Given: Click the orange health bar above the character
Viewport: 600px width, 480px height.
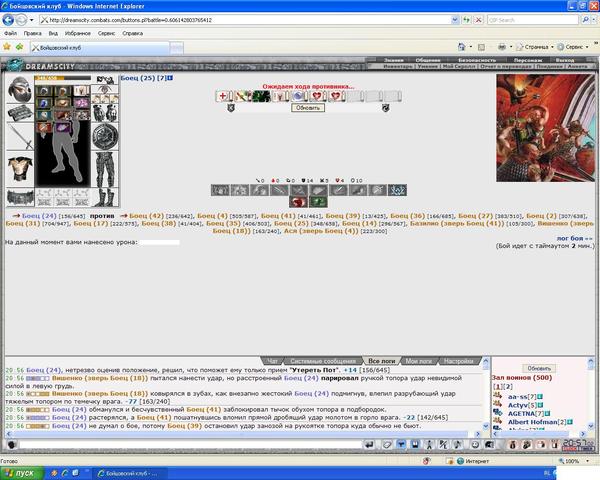Looking at the screenshot, I should (x=63, y=78).
